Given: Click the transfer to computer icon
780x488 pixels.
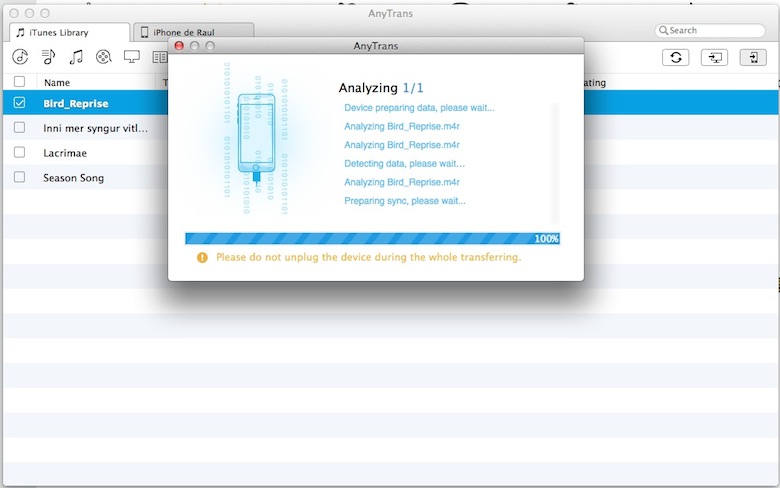Looking at the screenshot, I should (x=714, y=57).
